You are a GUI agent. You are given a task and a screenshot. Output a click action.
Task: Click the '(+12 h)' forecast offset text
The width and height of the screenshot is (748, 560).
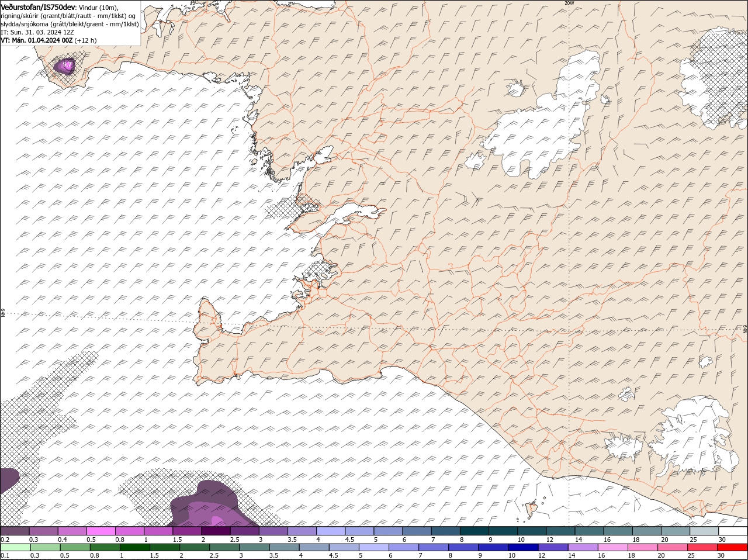[86, 40]
